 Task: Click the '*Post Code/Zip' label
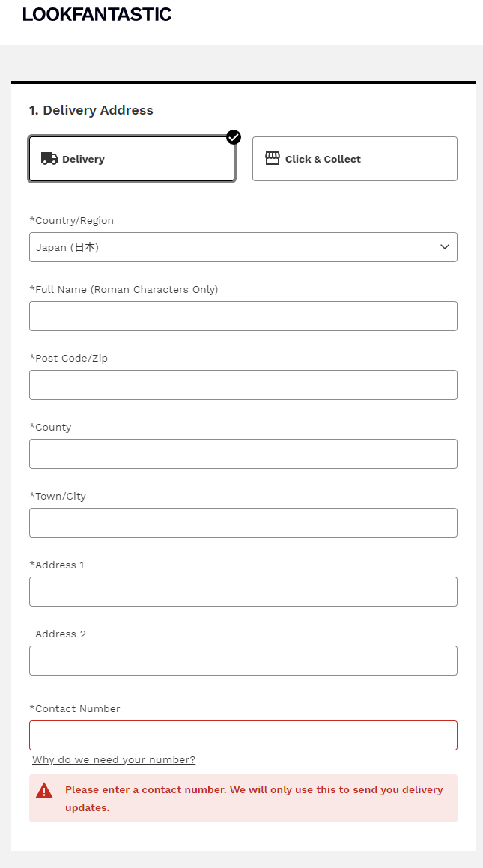pos(69,358)
